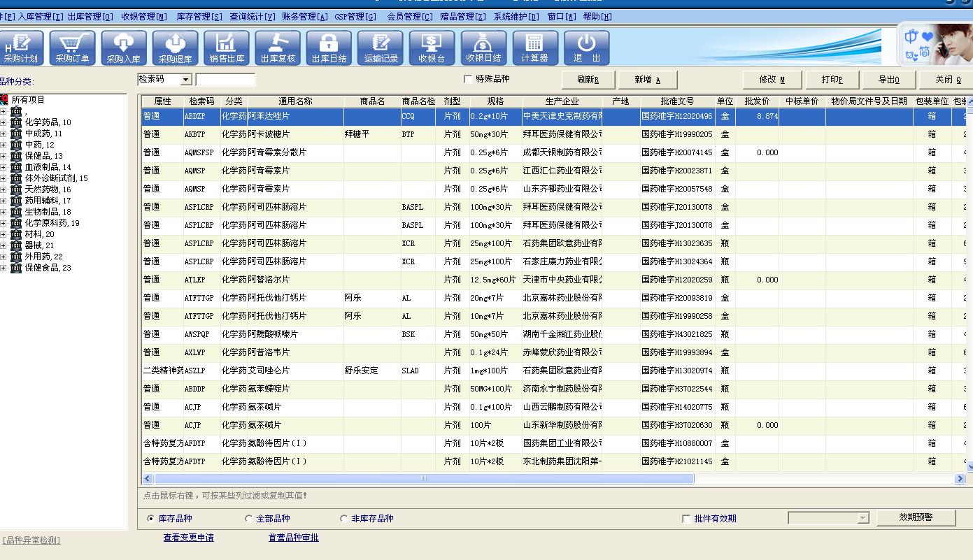Launch the 计算器 calculator icon
973x560 pixels.
534,48
